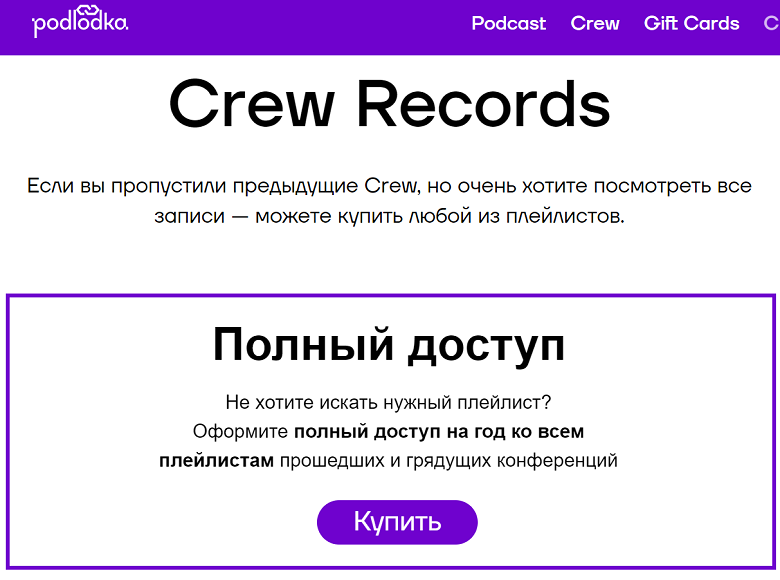Click the word 'Crew' in the intro paragraph
Viewport: 780px width, 580px height.
point(390,187)
